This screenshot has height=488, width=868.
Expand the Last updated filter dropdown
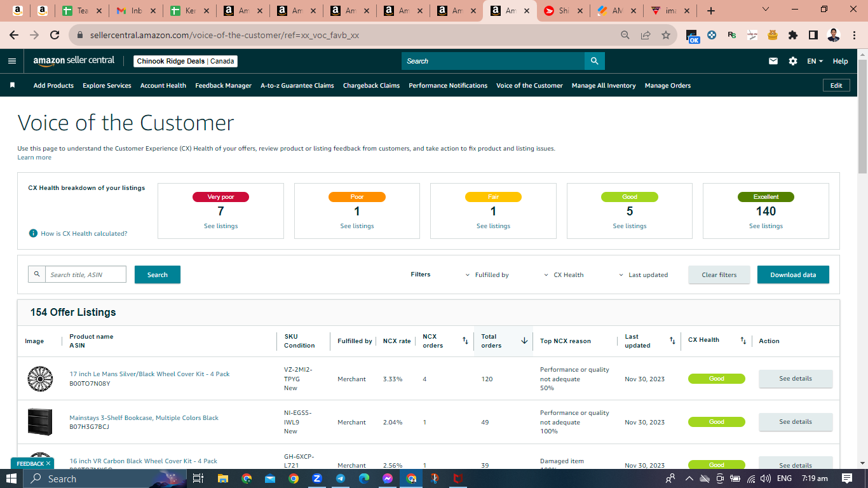pos(643,274)
